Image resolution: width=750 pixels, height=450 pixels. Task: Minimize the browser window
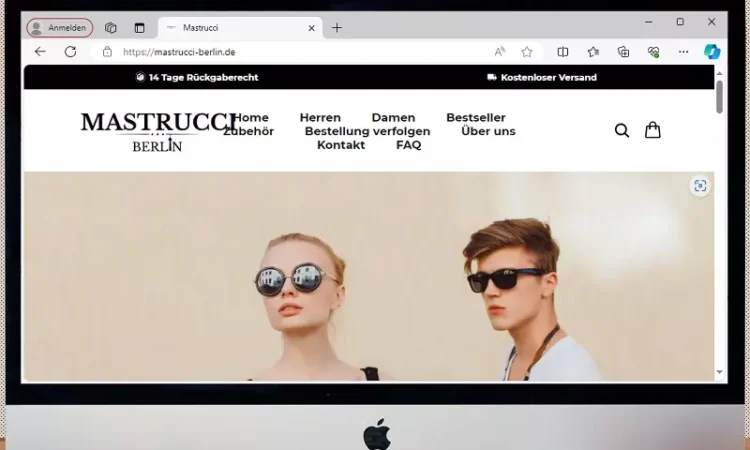pyautogui.click(x=649, y=22)
